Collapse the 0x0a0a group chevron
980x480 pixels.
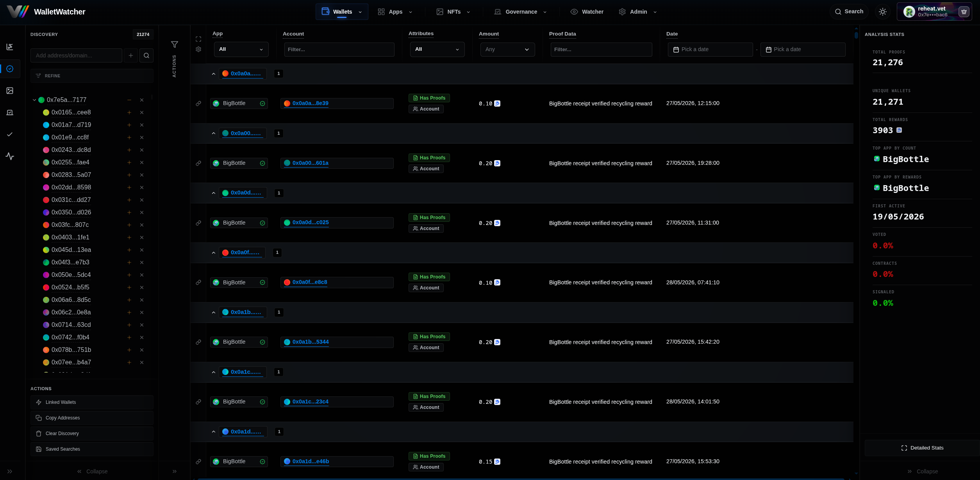tap(214, 74)
